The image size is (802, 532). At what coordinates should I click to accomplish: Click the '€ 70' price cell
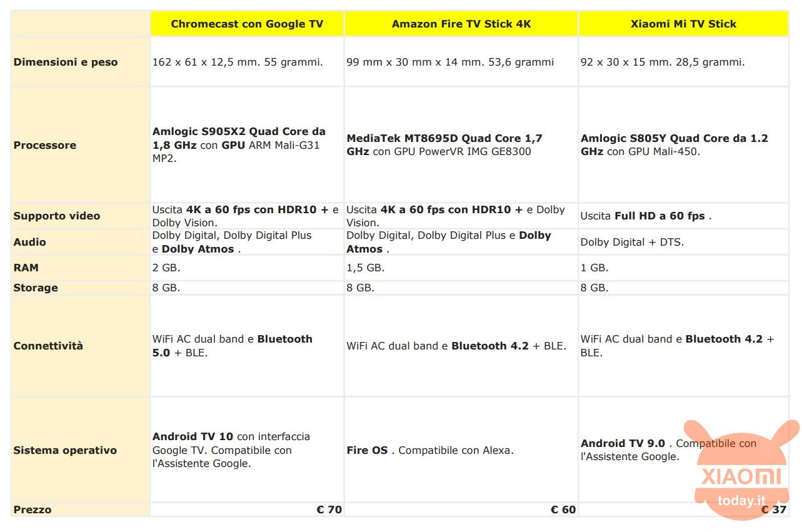pyautogui.click(x=247, y=509)
